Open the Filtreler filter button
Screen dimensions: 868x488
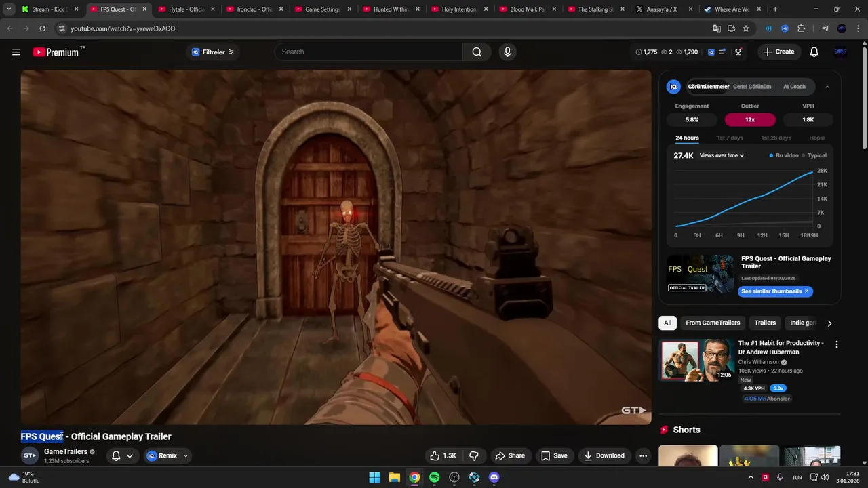tap(212, 52)
